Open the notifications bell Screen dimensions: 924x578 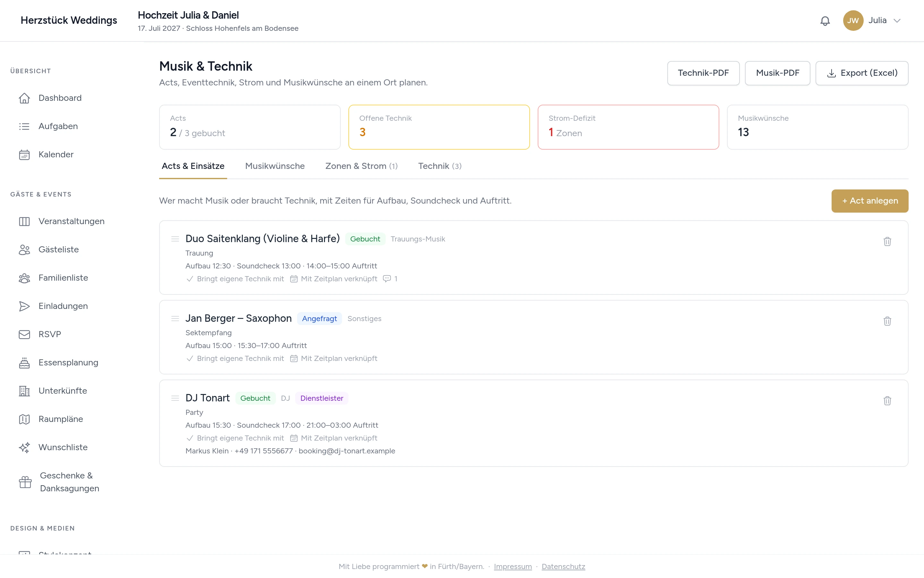tap(825, 21)
